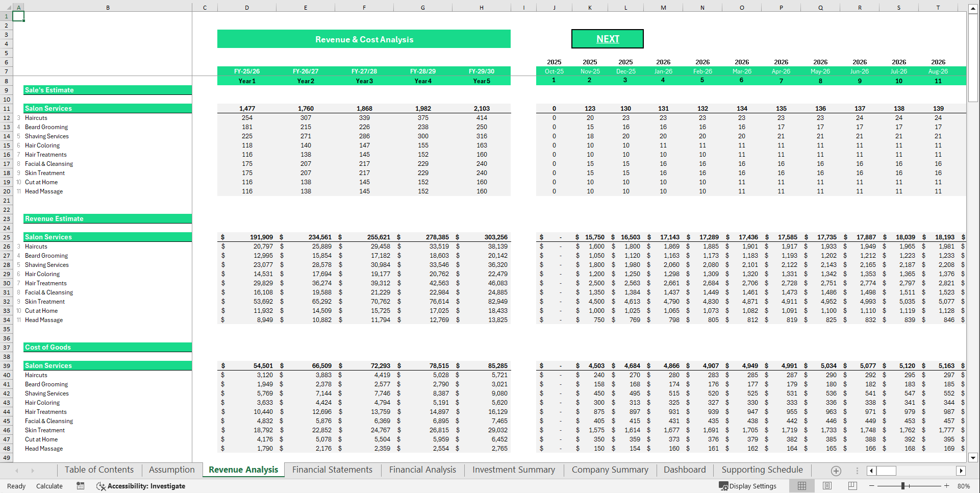Click the right horizontal scroll arrow
The width and height of the screenshot is (980, 493).
962,471
